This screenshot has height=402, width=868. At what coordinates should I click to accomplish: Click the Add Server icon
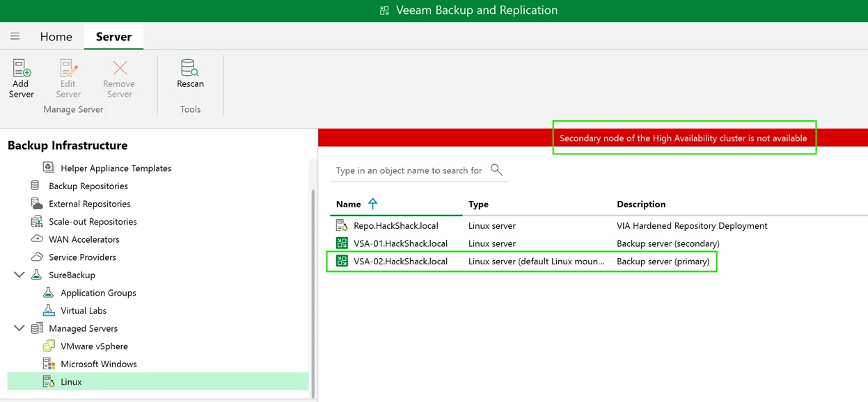coord(22,68)
